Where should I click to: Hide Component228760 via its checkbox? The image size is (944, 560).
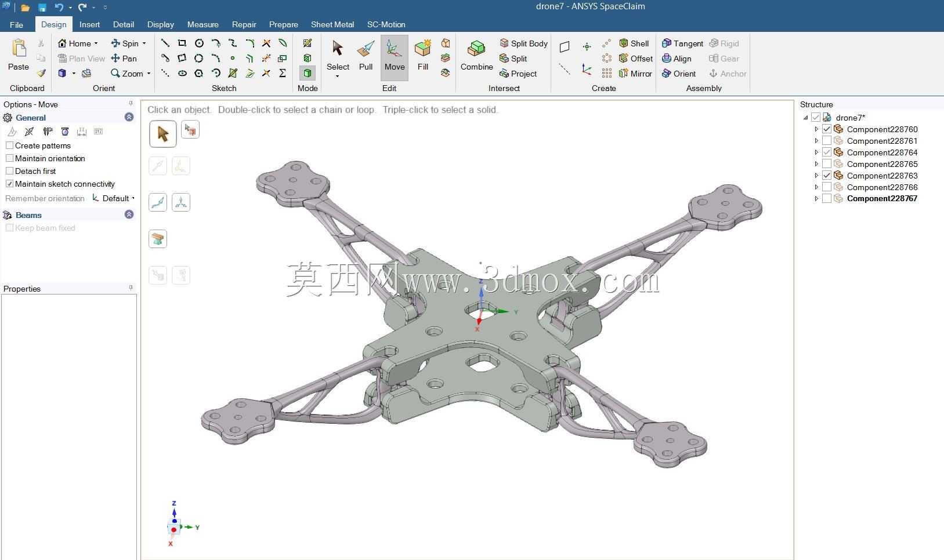click(x=827, y=129)
